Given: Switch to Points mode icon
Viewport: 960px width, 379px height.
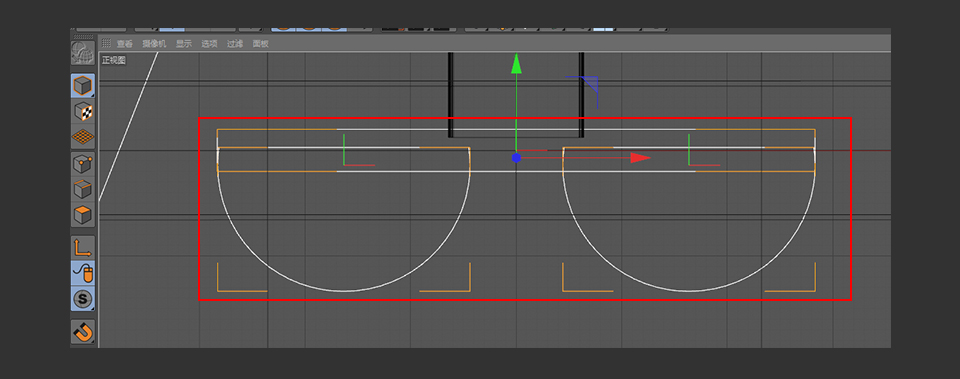Looking at the screenshot, I should point(83,164).
